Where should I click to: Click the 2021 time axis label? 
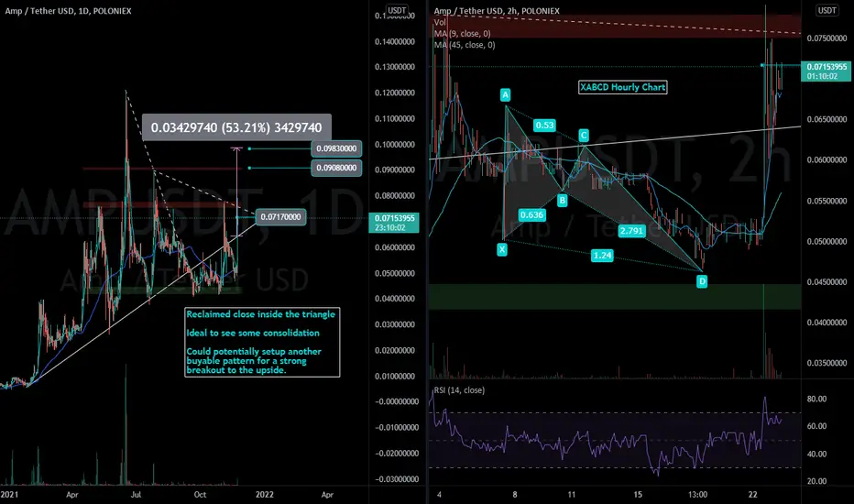point(10,495)
